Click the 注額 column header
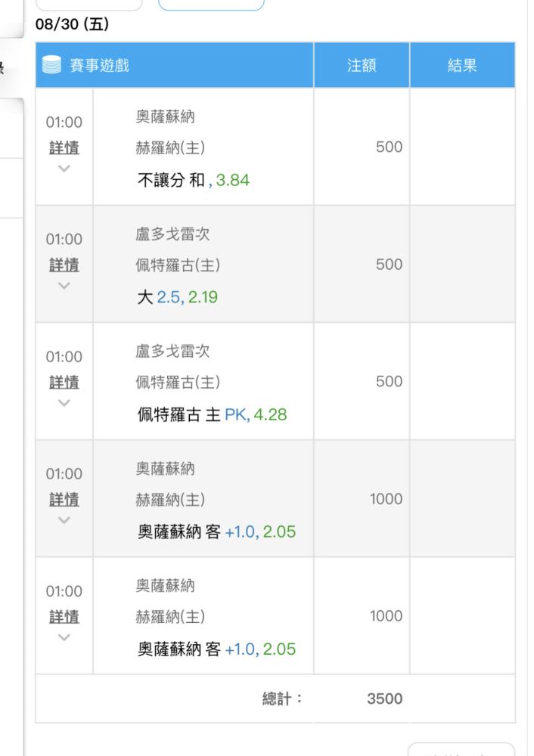This screenshot has width=534, height=756. click(x=362, y=66)
